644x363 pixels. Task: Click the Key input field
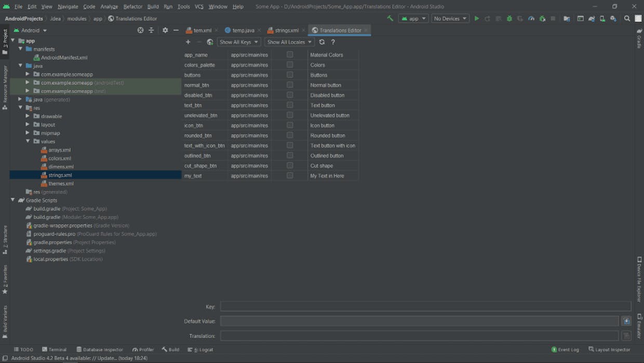tap(425, 306)
